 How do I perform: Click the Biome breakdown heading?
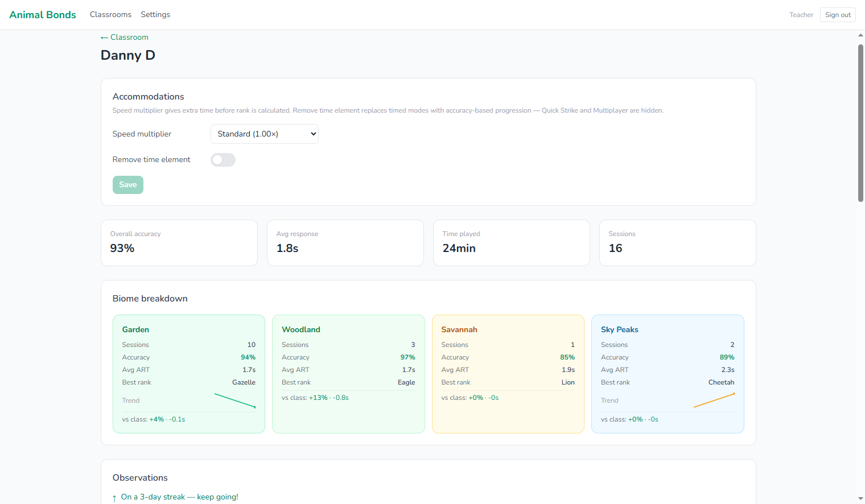pos(150,299)
